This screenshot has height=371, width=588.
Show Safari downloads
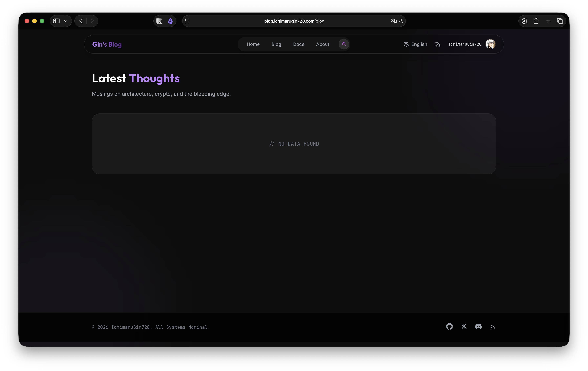[x=524, y=21]
